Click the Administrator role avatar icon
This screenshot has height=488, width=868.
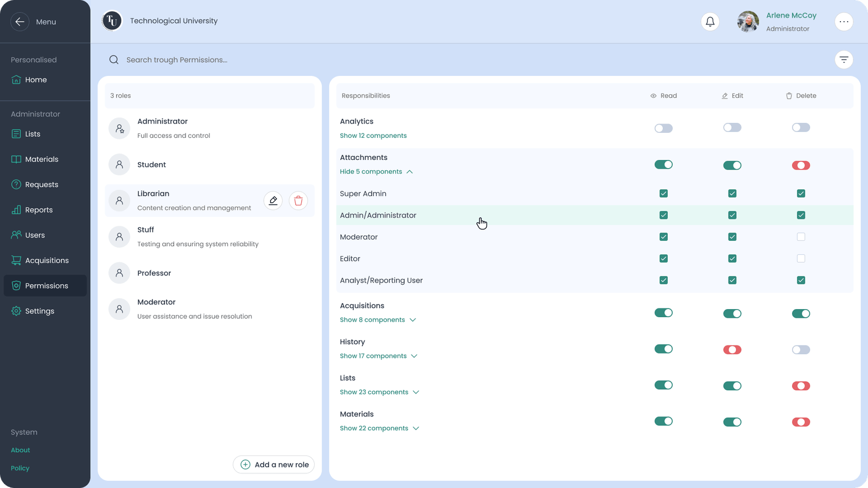pyautogui.click(x=119, y=129)
